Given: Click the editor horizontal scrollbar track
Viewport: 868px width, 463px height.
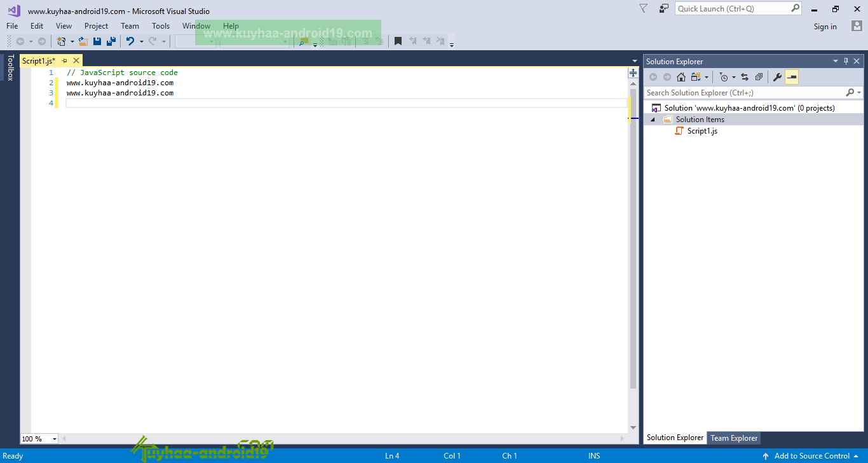Looking at the screenshot, I should 343,439.
